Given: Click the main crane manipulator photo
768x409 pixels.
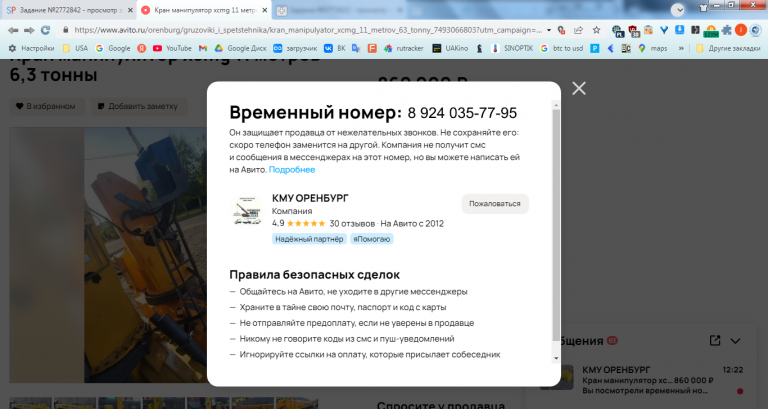Looking at the screenshot, I should click(x=108, y=255).
